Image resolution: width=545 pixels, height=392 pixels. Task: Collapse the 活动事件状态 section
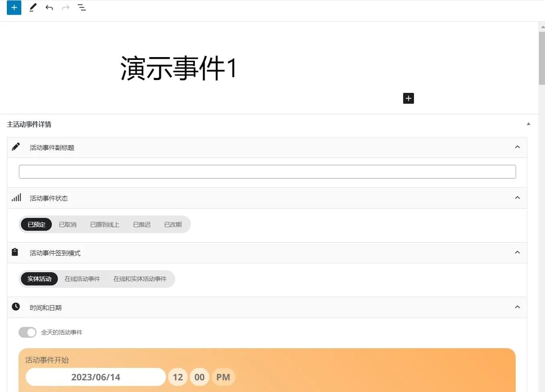(517, 198)
